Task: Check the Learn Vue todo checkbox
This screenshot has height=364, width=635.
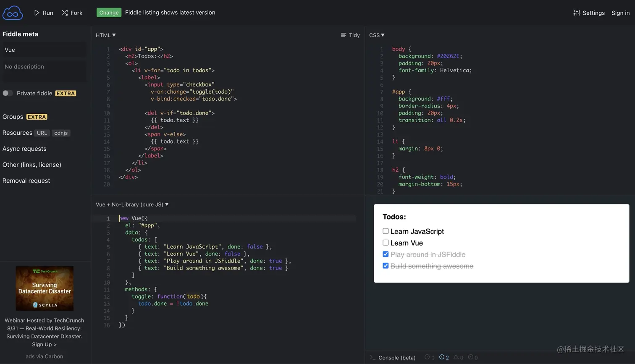Action: (x=386, y=243)
